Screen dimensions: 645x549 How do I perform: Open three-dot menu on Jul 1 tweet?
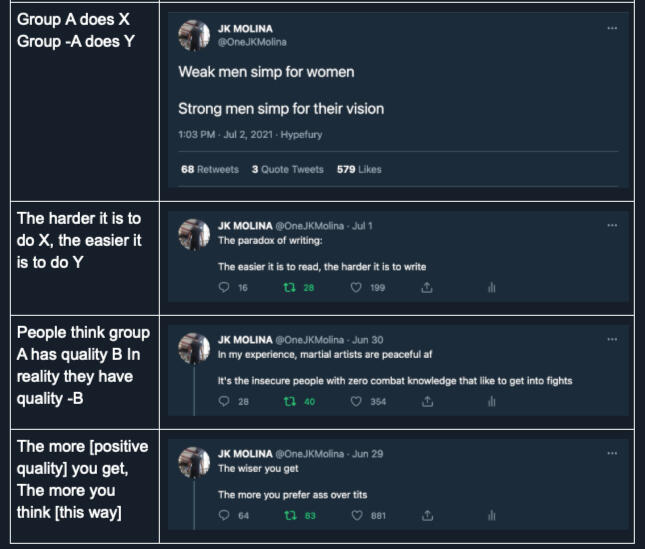point(612,226)
